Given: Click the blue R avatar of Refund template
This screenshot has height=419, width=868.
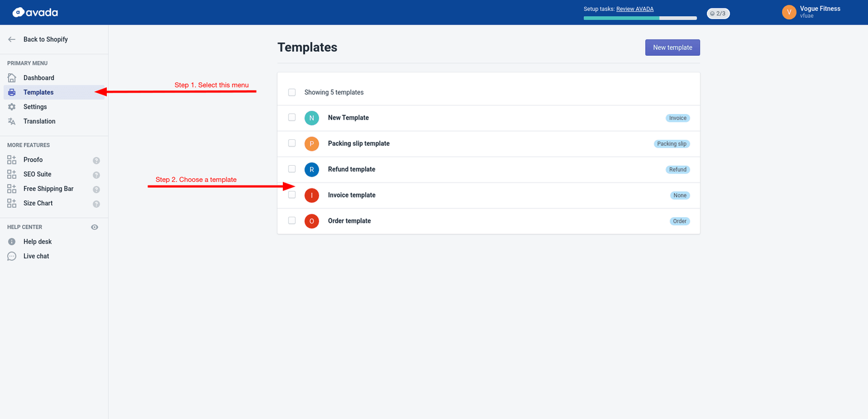Looking at the screenshot, I should click(312, 170).
